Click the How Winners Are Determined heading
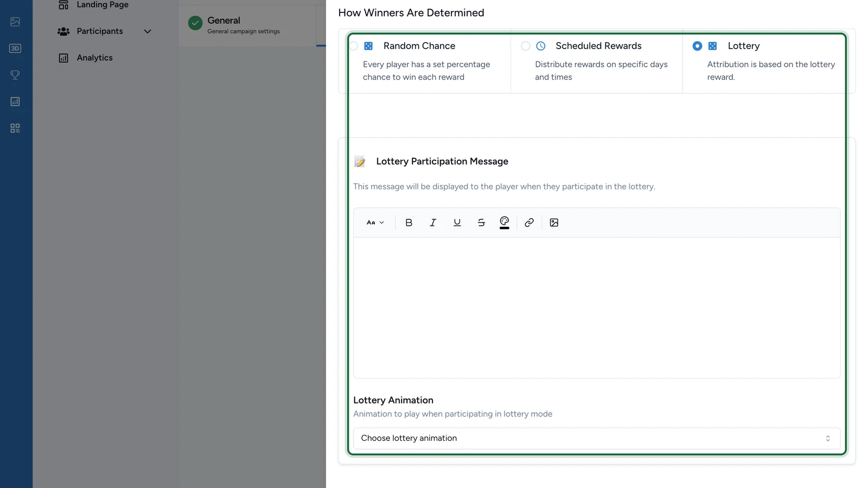Viewport: 868px width, 488px height. click(x=411, y=12)
